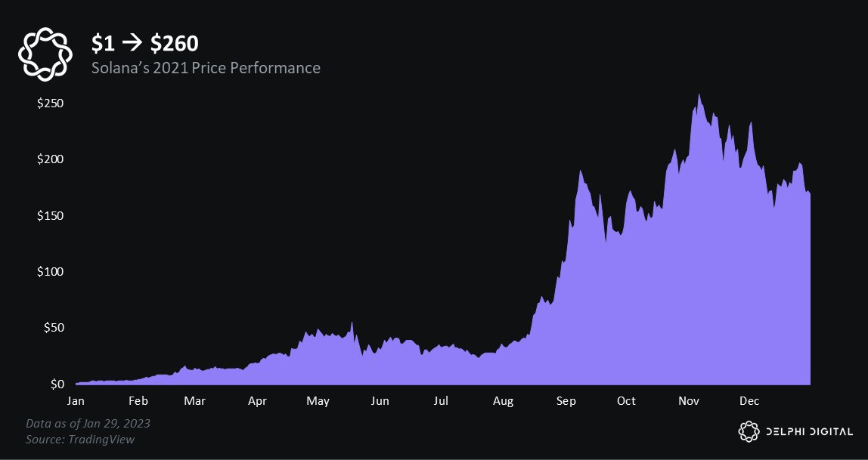
Task: Click the $50 y-axis label
Action: (x=52, y=328)
